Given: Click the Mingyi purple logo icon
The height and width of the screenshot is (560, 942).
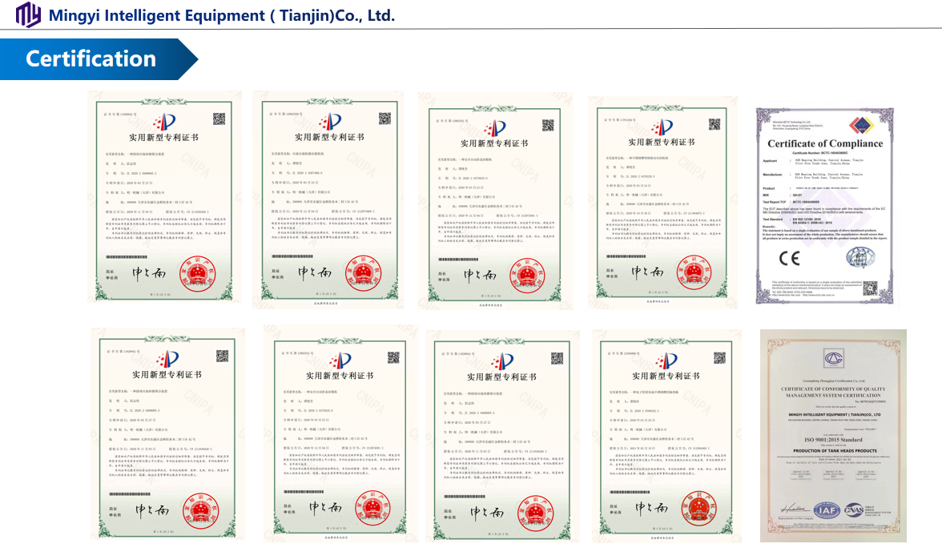Looking at the screenshot, I should point(27,14).
